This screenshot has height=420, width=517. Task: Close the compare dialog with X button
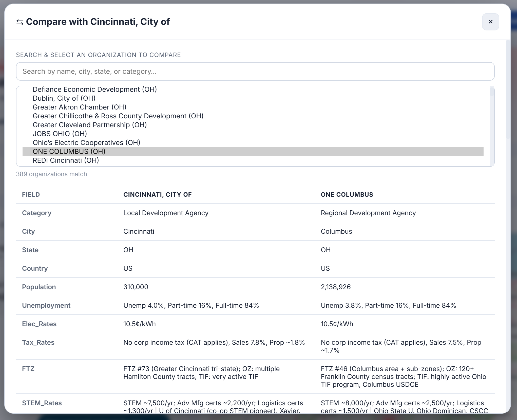tap(490, 22)
